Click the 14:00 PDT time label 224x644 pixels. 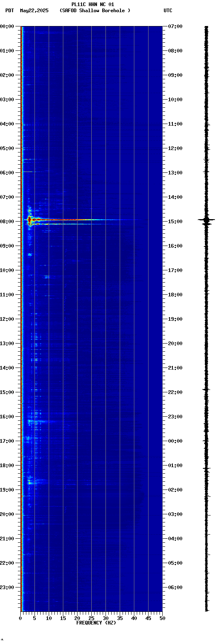pyautogui.click(x=7, y=368)
